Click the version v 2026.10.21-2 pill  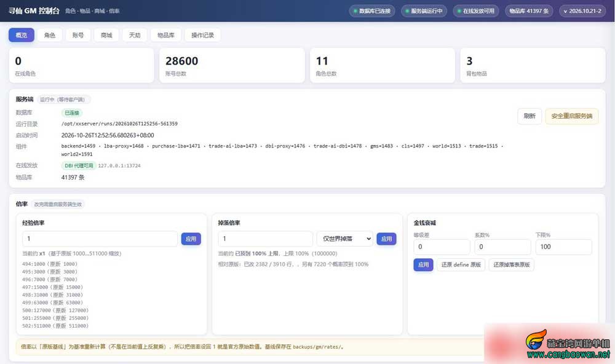tap(582, 11)
